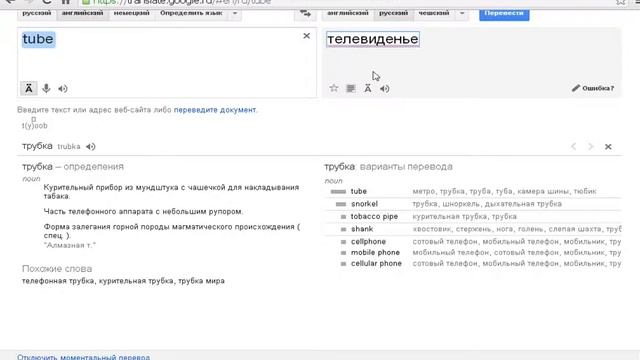Select русский as source language
Screen dimensions: 640x360
(37, 13)
